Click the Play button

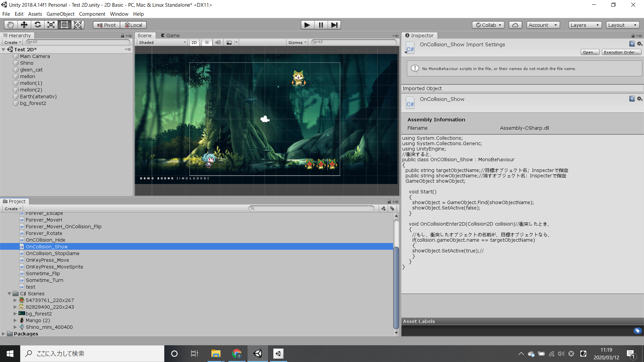(307, 25)
